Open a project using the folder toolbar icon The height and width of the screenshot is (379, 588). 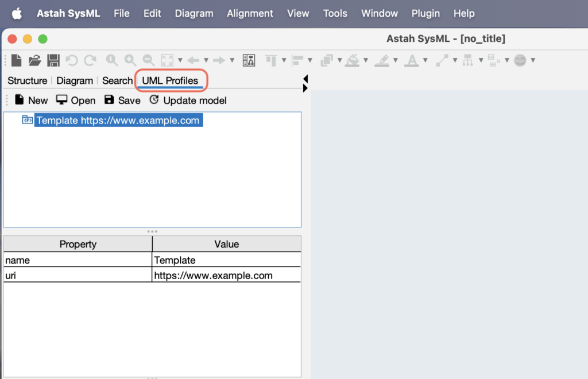pyautogui.click(x=34, y=60)
